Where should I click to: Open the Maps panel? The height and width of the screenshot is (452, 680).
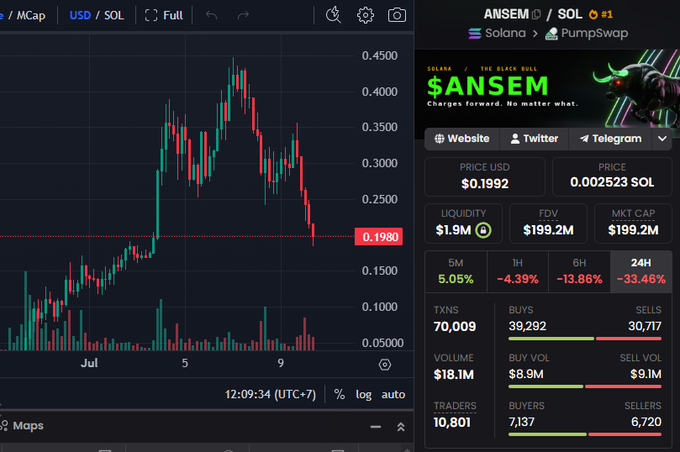click(23, 426)
